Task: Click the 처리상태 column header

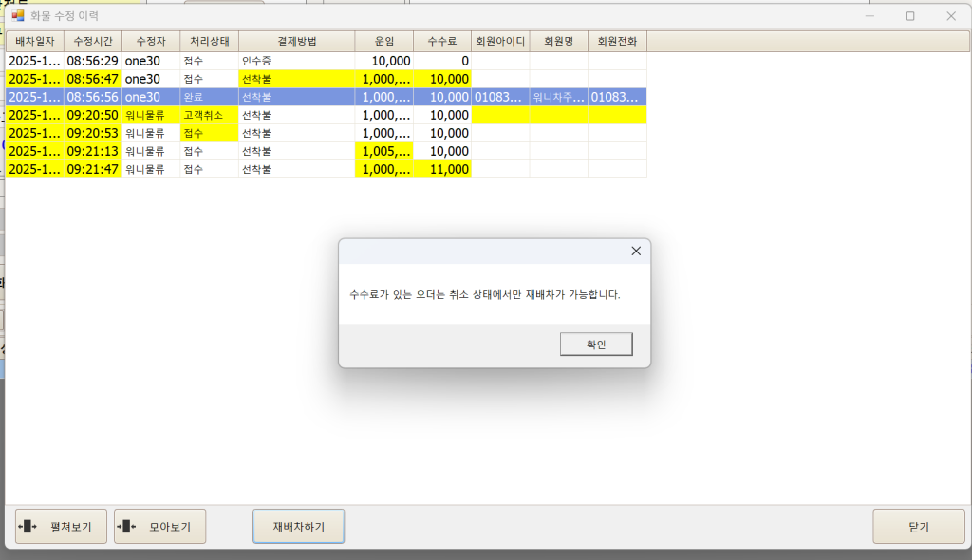Action: point(209,41)
